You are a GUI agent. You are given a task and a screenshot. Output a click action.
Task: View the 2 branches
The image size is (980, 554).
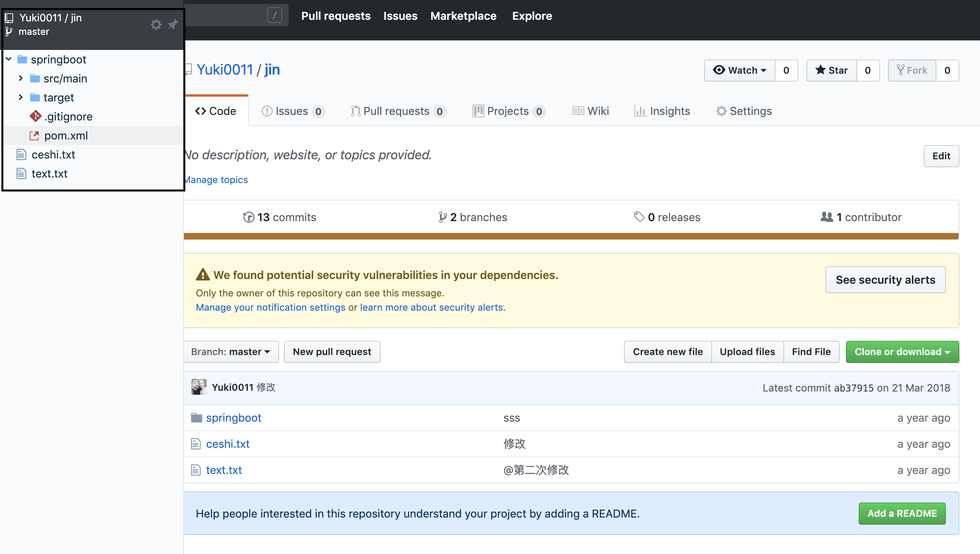(473, 217)
